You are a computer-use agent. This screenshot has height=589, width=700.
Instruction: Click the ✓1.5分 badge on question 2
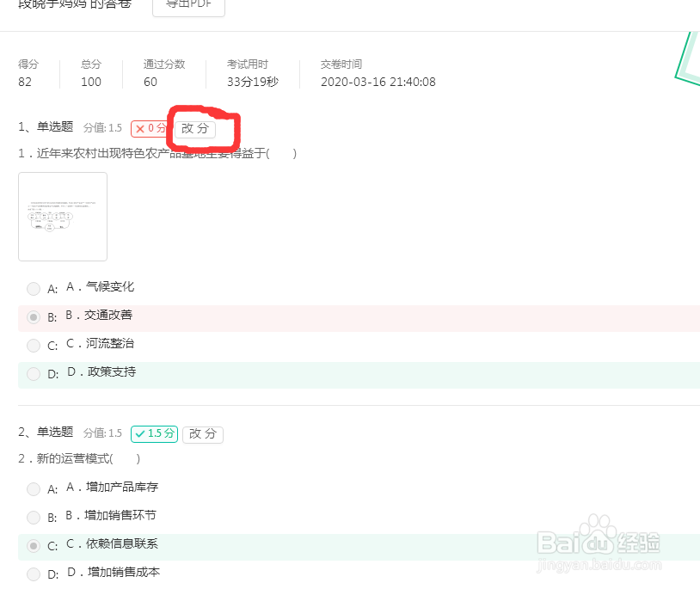pos(154,433)
